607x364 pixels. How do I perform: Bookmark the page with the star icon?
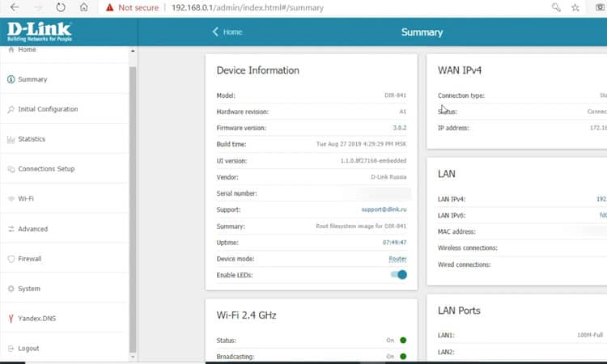click(x=575, y=7)
